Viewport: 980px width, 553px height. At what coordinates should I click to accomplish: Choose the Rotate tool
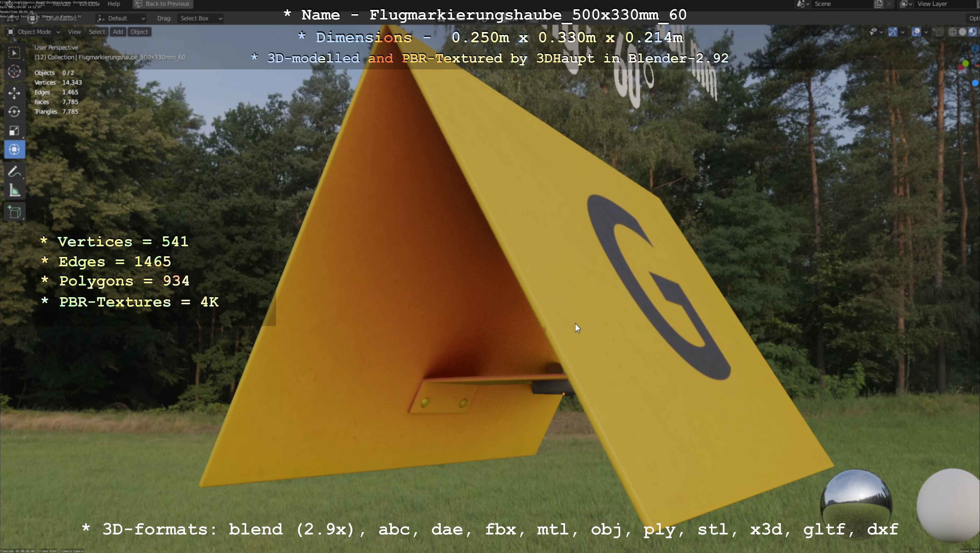[14, 112]
